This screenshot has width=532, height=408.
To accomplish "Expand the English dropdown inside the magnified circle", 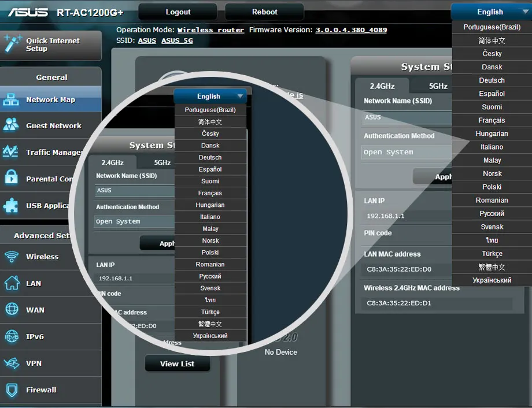I will (x=210, y=97).
